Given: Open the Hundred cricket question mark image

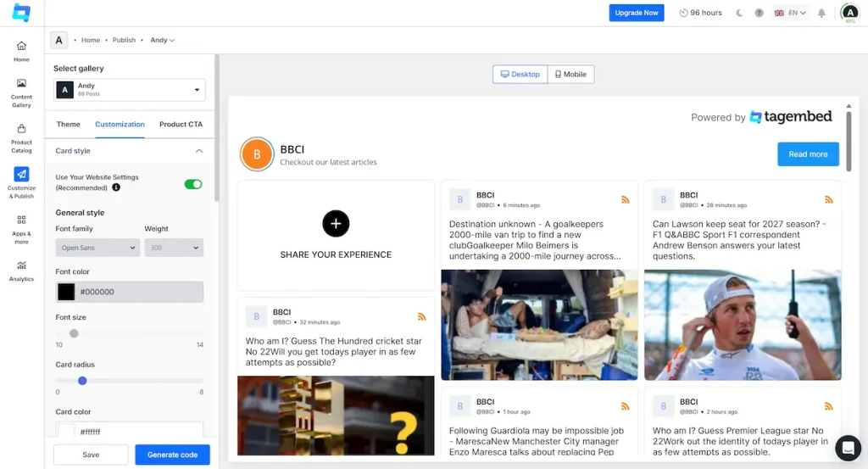Looking at the screenshot, I should click(336, 416).
